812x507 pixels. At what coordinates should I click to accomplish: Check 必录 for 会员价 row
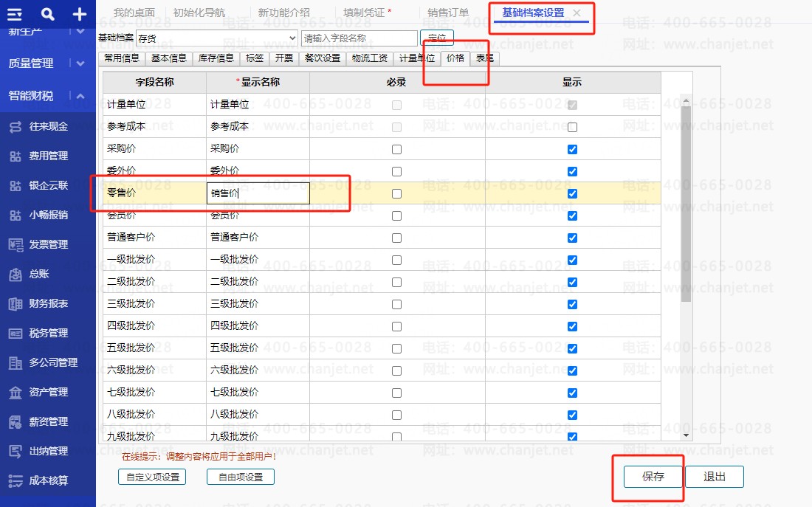[396, 215]
